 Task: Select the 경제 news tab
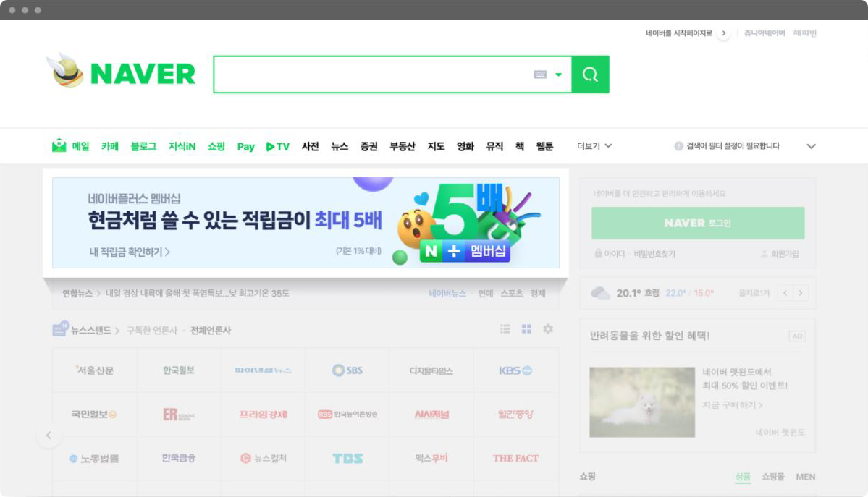tap(538, 293)
